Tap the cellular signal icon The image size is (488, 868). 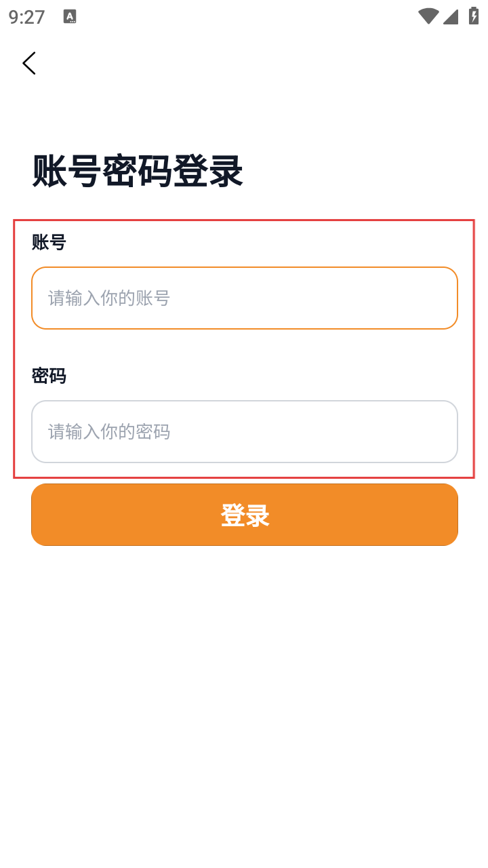click(x=451, y=16)
